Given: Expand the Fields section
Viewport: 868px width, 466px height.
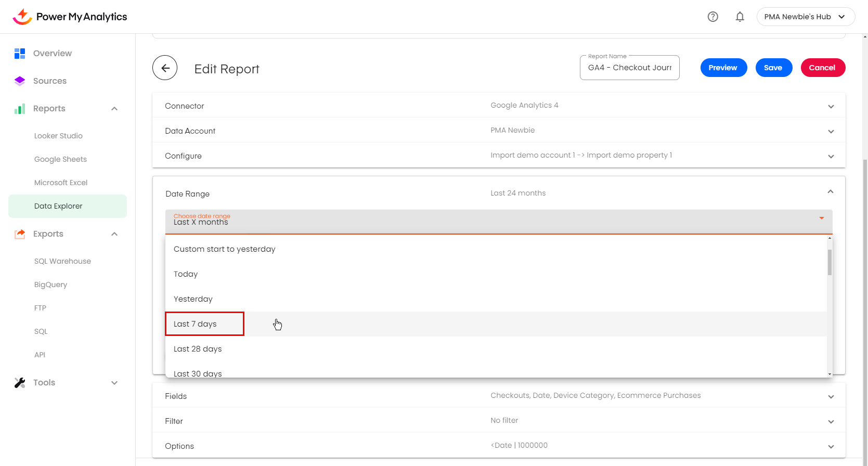Looking at the screenshot, I should [x=831, y=397].
